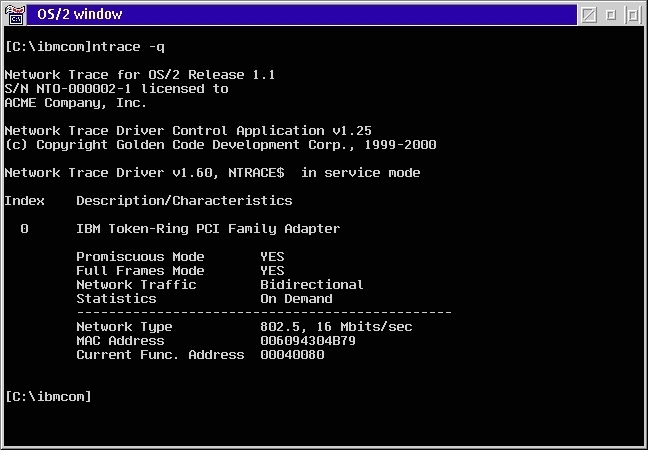
Task: Click 'Description/Characteristics' column header
Action: [x=184, y=201]
